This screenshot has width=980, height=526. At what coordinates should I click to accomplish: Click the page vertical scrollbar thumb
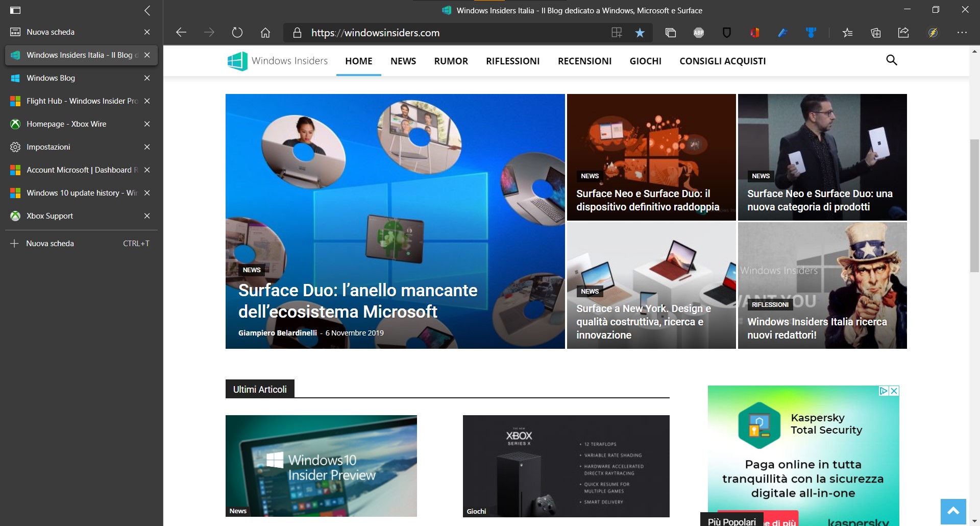pyautogui.click(x=974, y=206)
